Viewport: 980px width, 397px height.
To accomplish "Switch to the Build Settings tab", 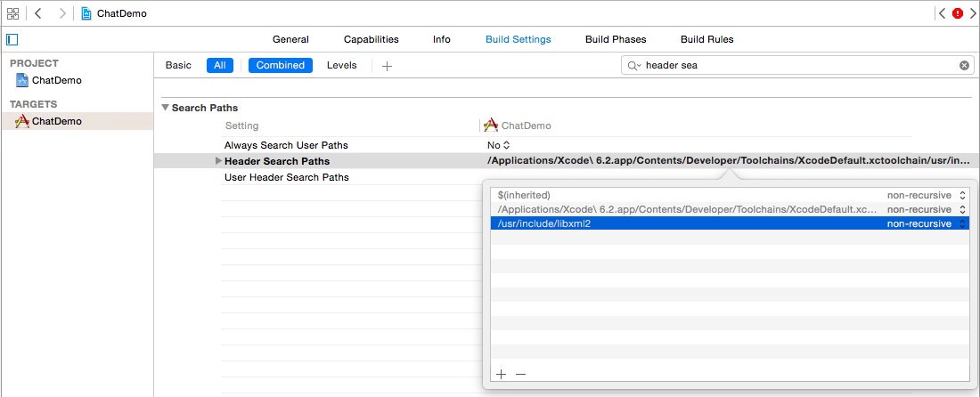I will [519, 39].
